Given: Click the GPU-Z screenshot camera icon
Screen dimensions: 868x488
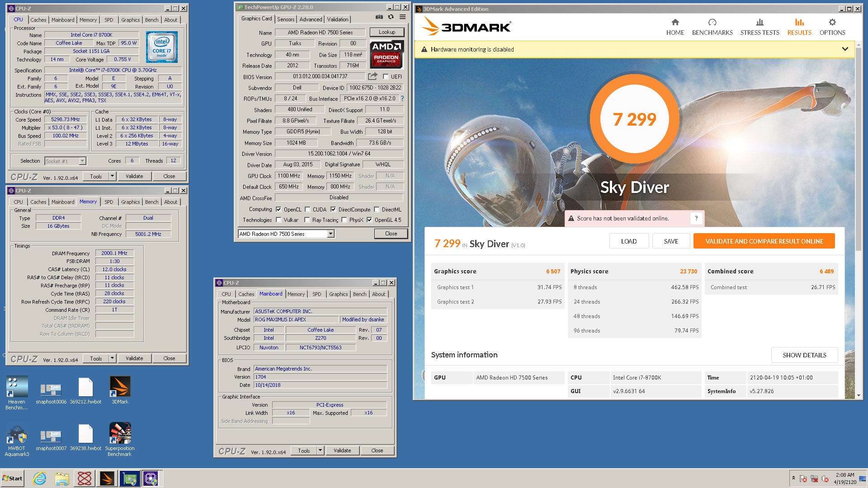Looking at the screenshot, I should pos(379,17).
